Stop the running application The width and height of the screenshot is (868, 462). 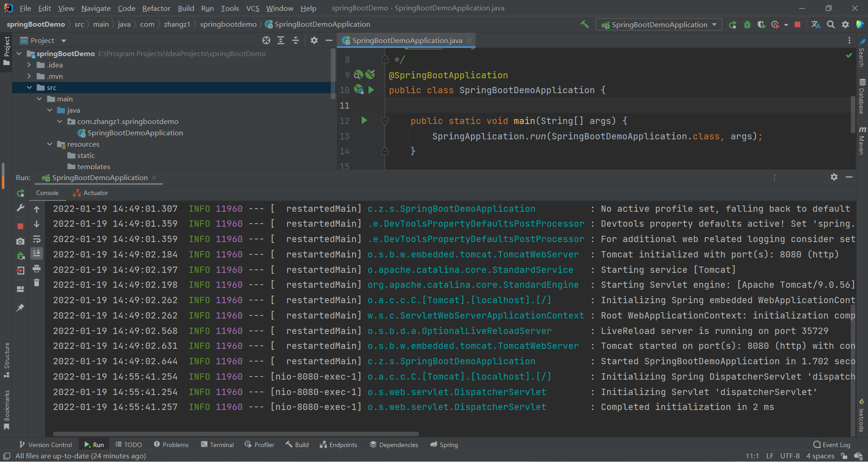click(x=797, y=24)
